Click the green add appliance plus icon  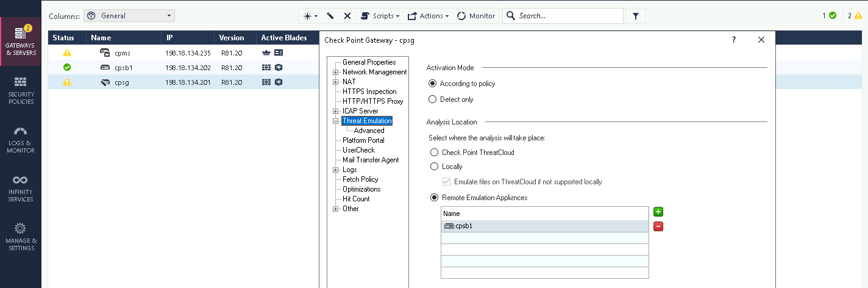coord(658,212)
